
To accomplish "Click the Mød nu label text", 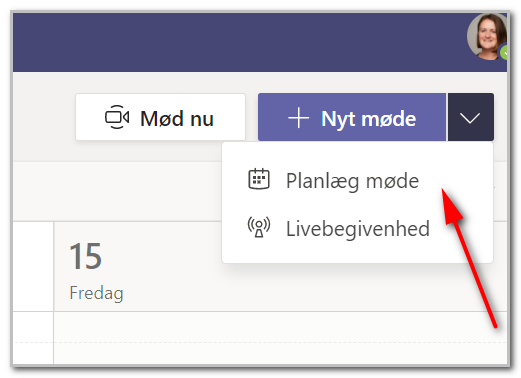I will pyautogui.click(x=177, y=119).
